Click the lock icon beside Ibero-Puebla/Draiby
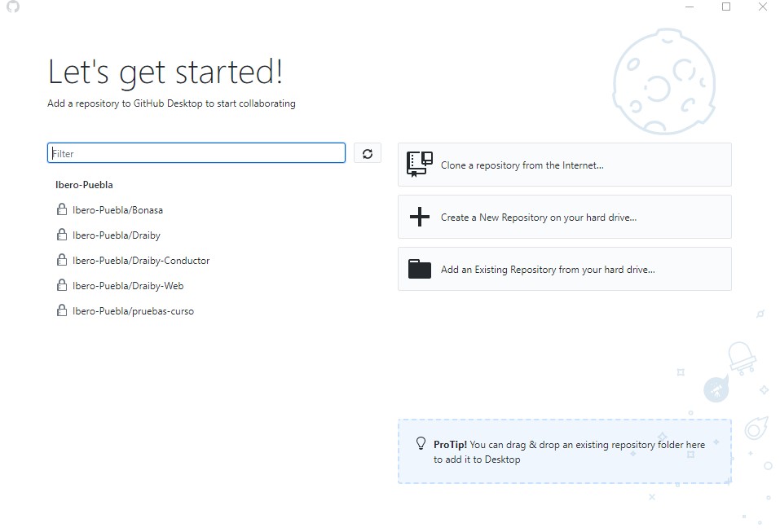 [62, 235]
